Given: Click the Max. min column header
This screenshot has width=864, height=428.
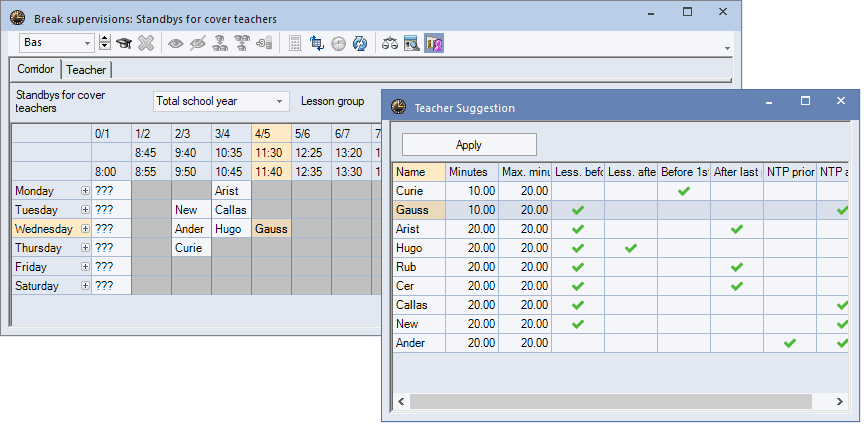Looking at the screenshot, I should [x=525, y=172].
